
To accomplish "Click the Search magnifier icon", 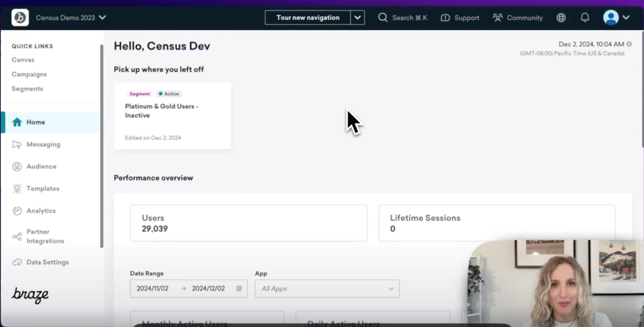I will pos(383,17).
